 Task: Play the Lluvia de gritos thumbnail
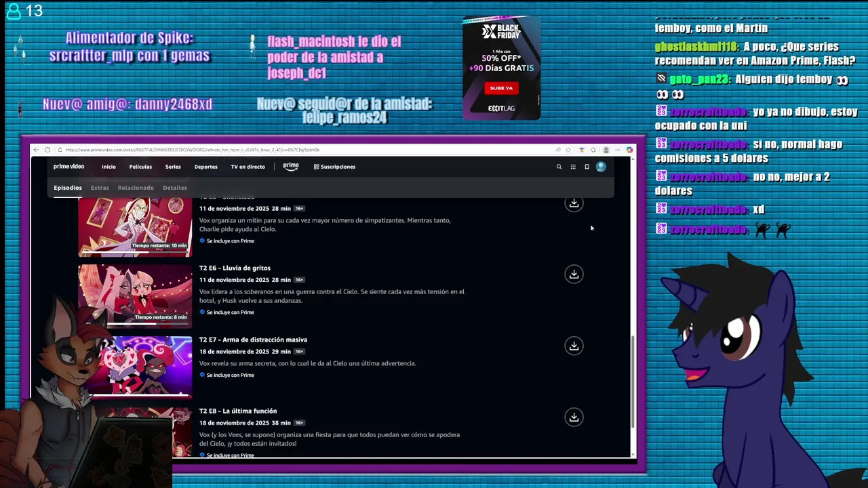(135, 296)
